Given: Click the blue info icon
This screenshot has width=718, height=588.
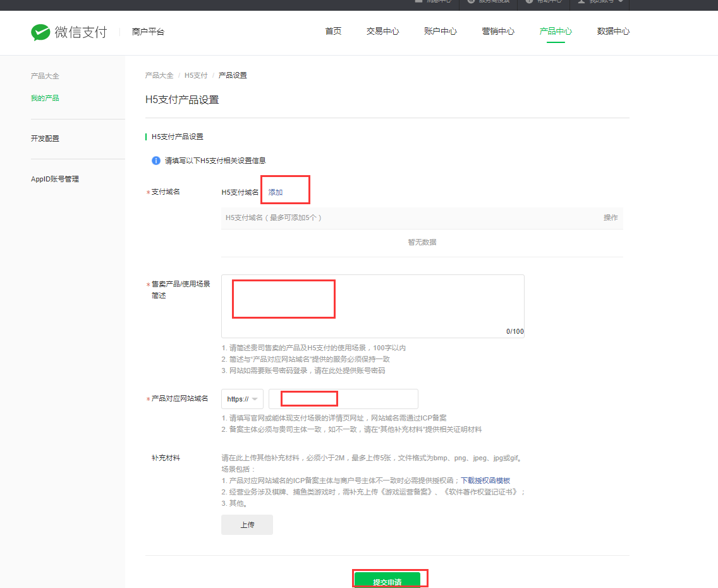Looking at the screenshot, I should 156,161.
